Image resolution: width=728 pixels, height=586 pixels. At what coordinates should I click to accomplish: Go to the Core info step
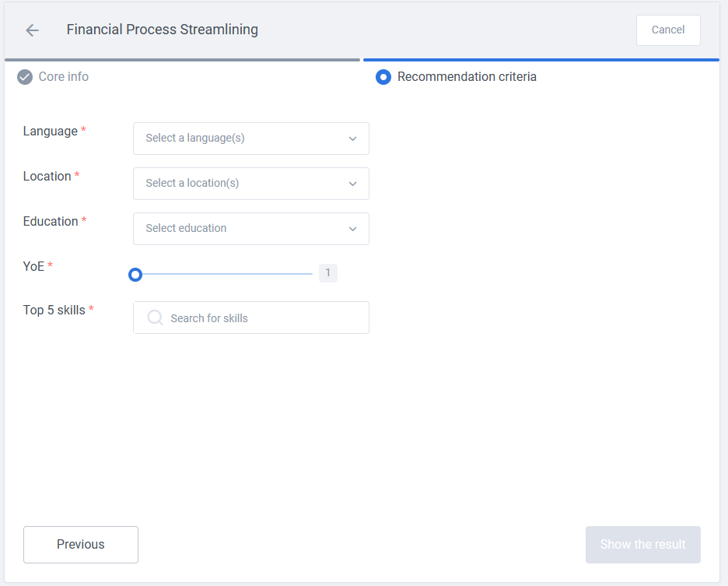[x=63, y=77]
